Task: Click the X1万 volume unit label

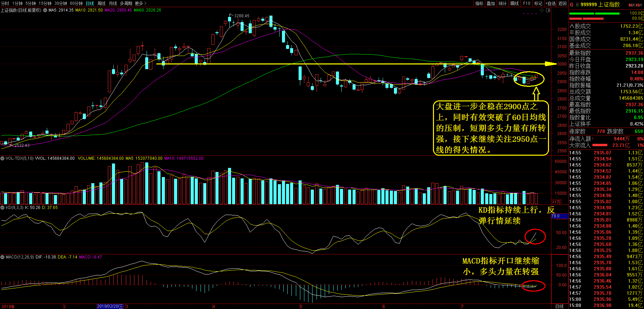Action: 557,202
